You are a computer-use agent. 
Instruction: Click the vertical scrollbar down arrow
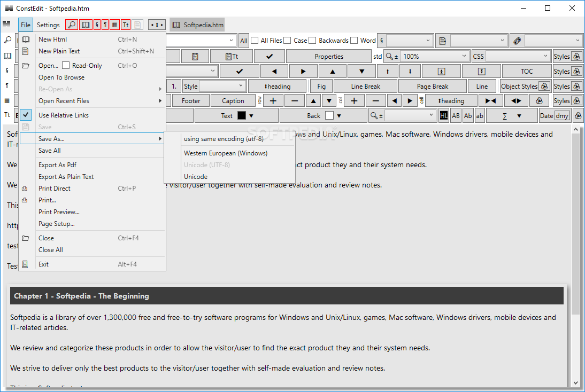576,383
